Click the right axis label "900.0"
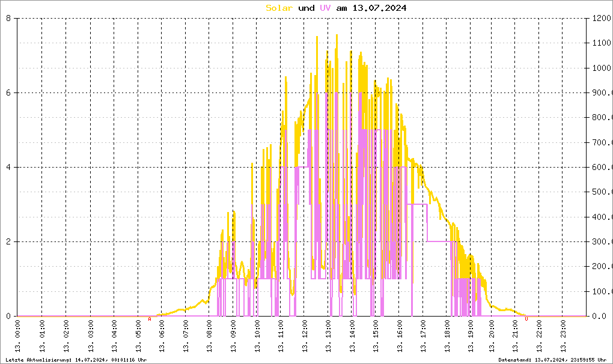 click(602, 93)
